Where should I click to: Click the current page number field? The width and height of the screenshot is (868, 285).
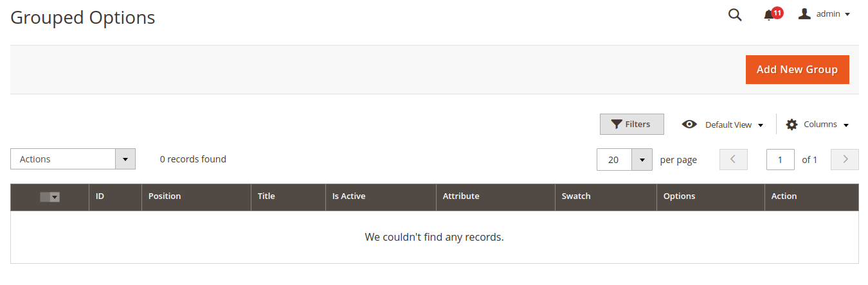pos(780,160)
